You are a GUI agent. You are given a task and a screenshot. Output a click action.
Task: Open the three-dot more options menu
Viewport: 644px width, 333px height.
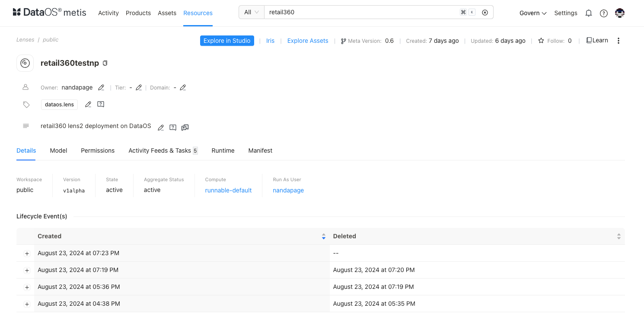click(618, 41)
